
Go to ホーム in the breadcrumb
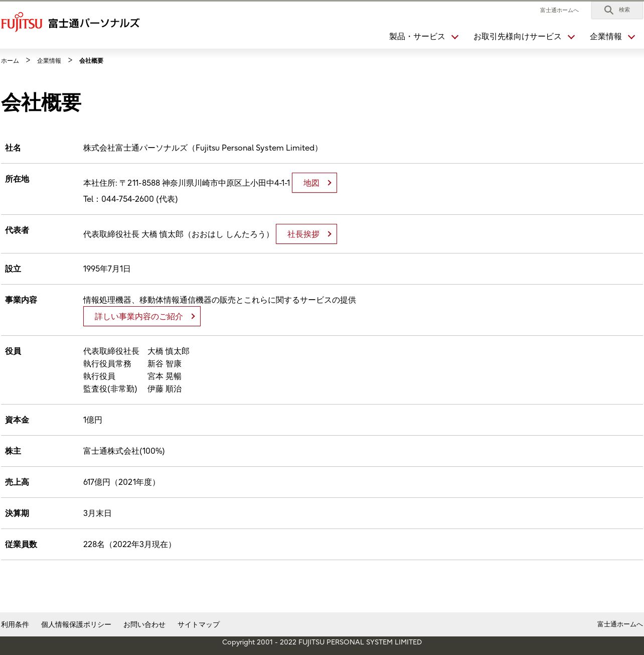(x=10, y=61)
